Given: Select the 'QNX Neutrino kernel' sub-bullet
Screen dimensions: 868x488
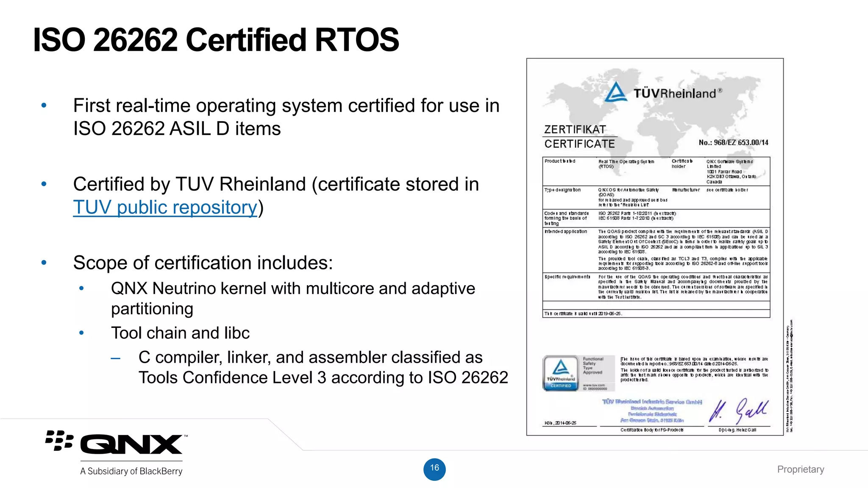Looking at the screenshot, I should coord(293,299).
